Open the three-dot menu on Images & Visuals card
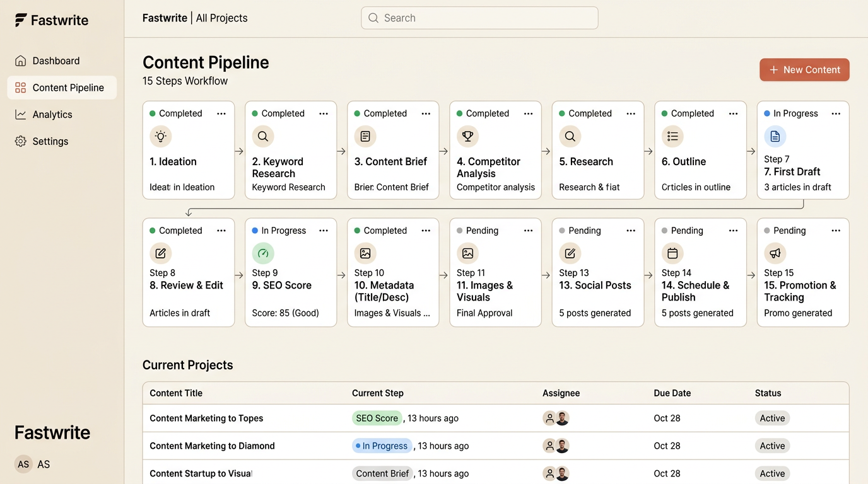This screenshot has height=484, width=868. tap(529, 231)
